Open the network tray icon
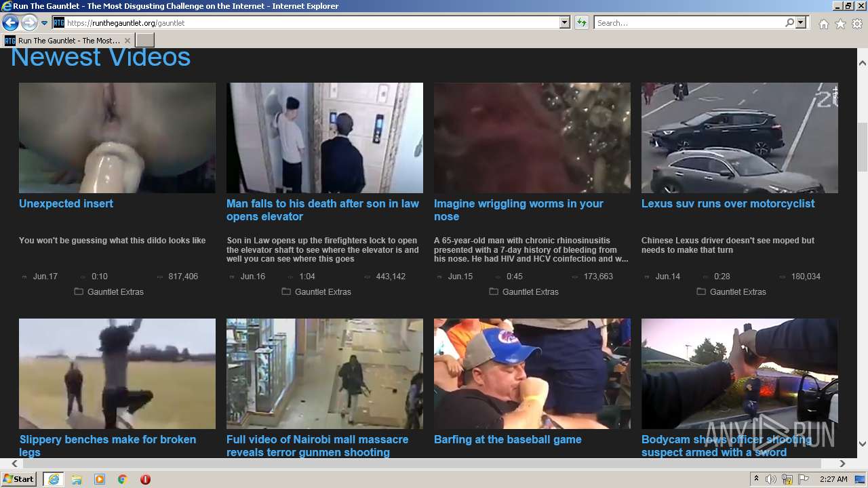This screenshot has width=868, height=488. [787, 479]
